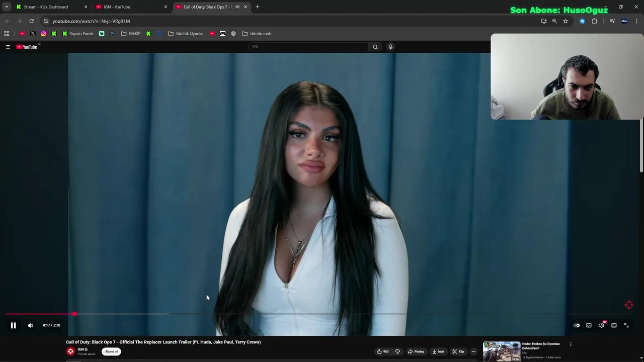Open the recommended video thumbnail 'Neden Herkes Bu Oyundan Bahsediyor?'
This screenshot has height=362, width=644.
click(x=502, y=351)
